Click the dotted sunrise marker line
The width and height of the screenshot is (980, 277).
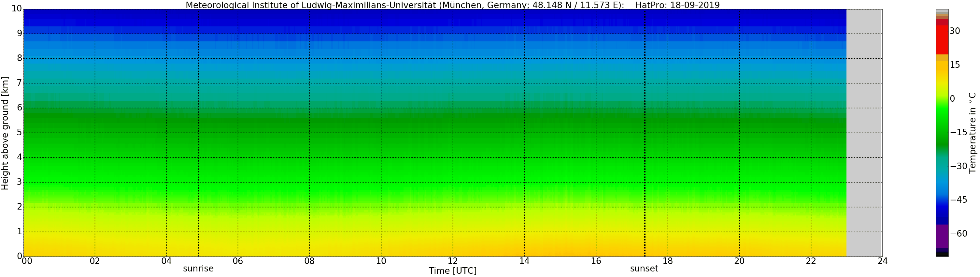click(x=198, y=133)
